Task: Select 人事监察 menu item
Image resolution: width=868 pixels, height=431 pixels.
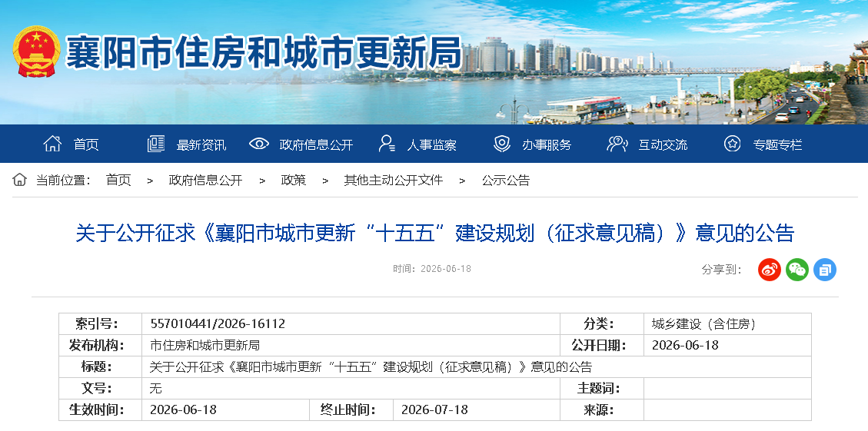Action: tap(432, 145)
